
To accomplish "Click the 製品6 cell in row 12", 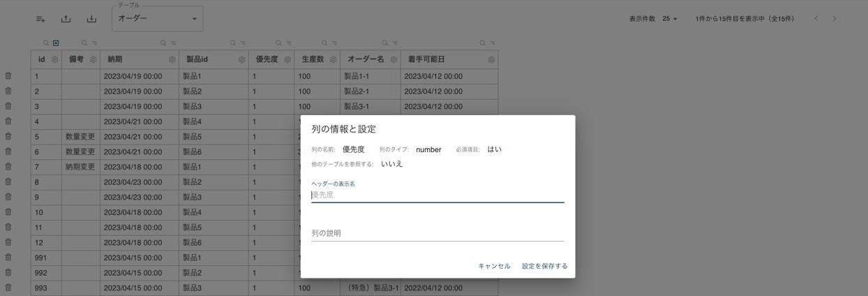I will point(214,243).
